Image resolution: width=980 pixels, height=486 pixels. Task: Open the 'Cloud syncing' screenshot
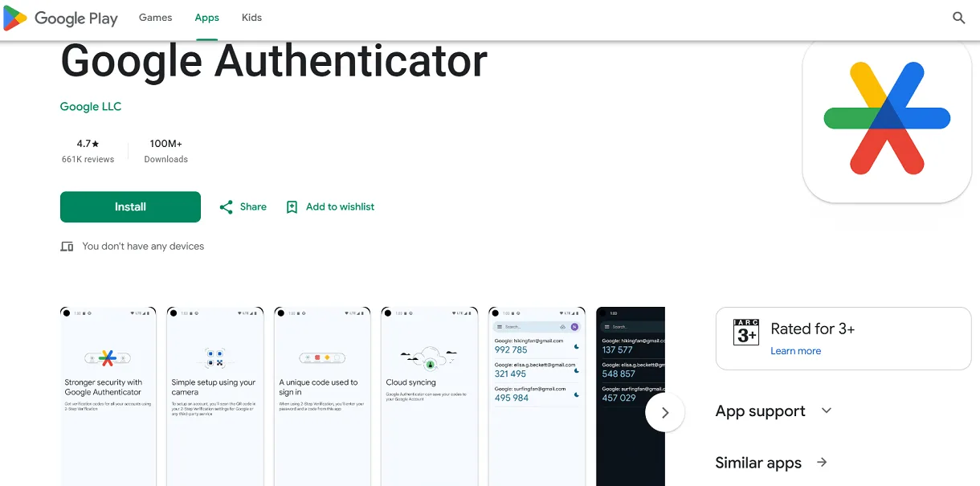coord(430,397)
